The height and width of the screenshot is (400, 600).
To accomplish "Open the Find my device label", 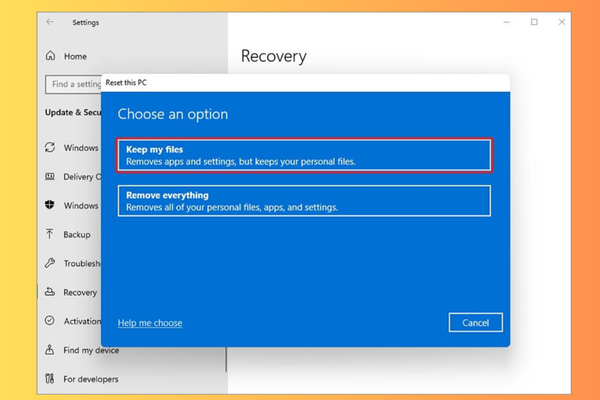I will tap(91, 350).
